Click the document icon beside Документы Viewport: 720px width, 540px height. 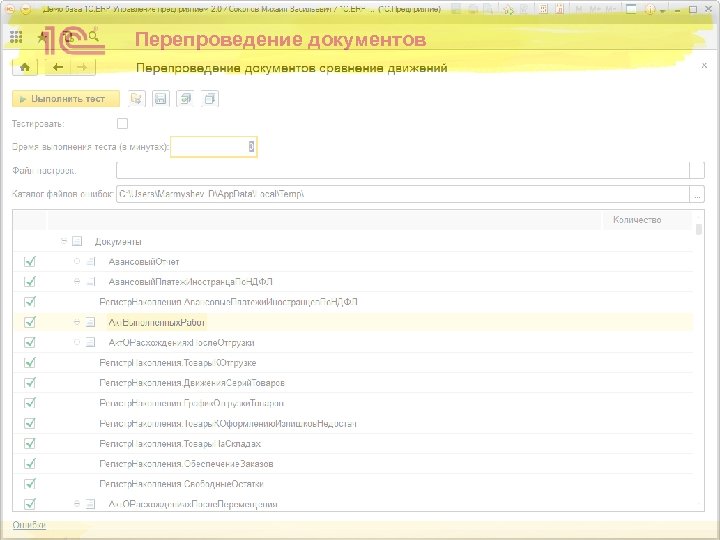click(77, 241)
